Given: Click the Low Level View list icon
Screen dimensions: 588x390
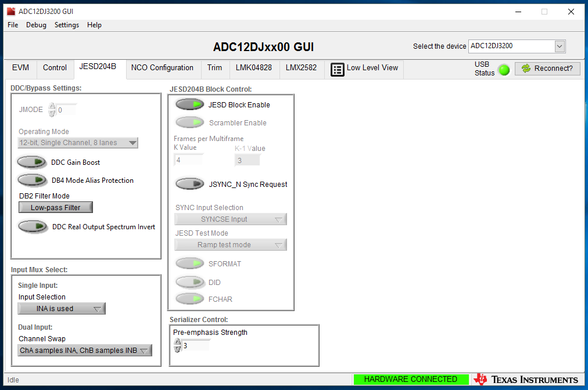Looking at the screenshot, I should [337, 69].
